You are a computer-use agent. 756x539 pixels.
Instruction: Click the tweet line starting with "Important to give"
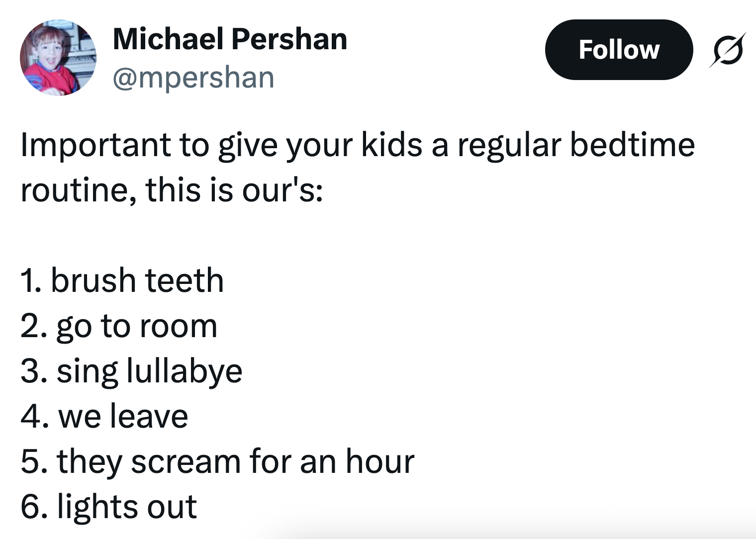(357, 145)
